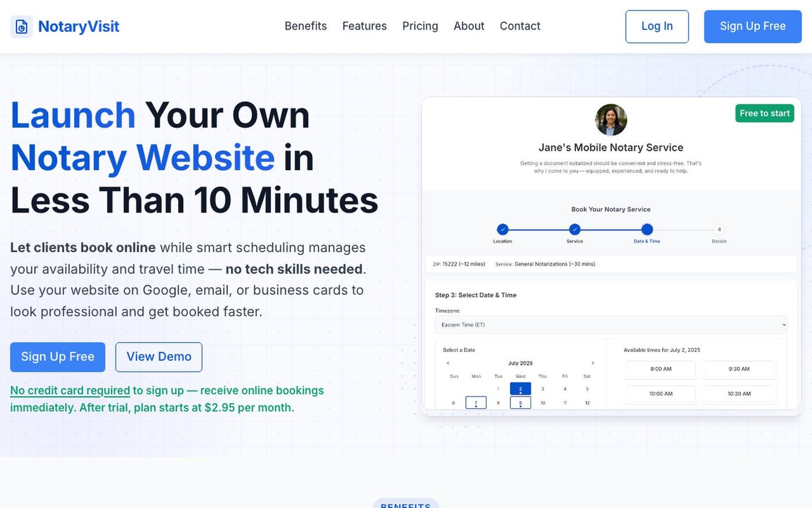Select the Location step checkmark
Viewport: 812px width, 508px height.
click(x=502, y=229)
